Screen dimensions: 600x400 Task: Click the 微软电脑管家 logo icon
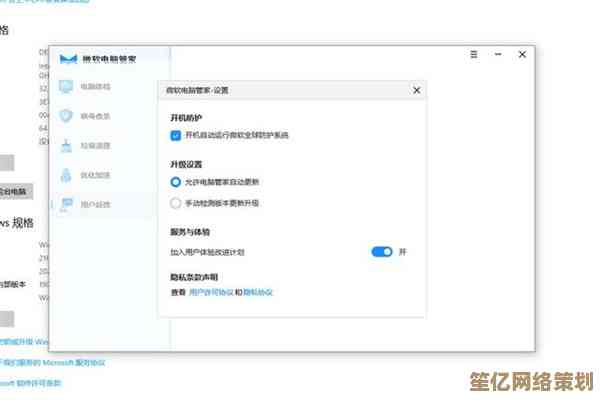tap(68, 59)
